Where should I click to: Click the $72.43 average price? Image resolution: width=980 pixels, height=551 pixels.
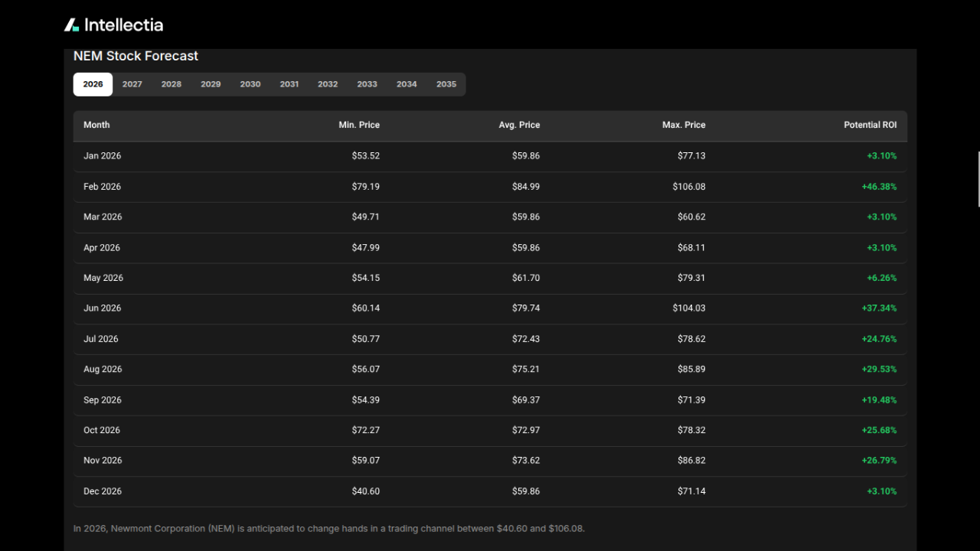(x=526, y=339)
